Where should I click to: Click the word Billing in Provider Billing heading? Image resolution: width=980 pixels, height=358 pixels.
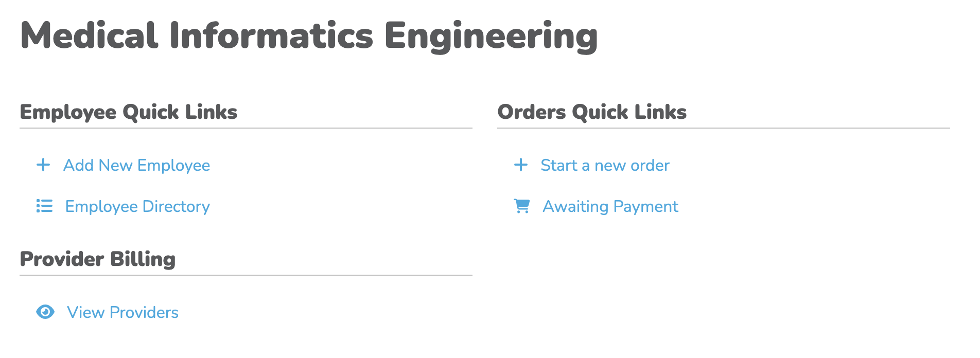143,259
